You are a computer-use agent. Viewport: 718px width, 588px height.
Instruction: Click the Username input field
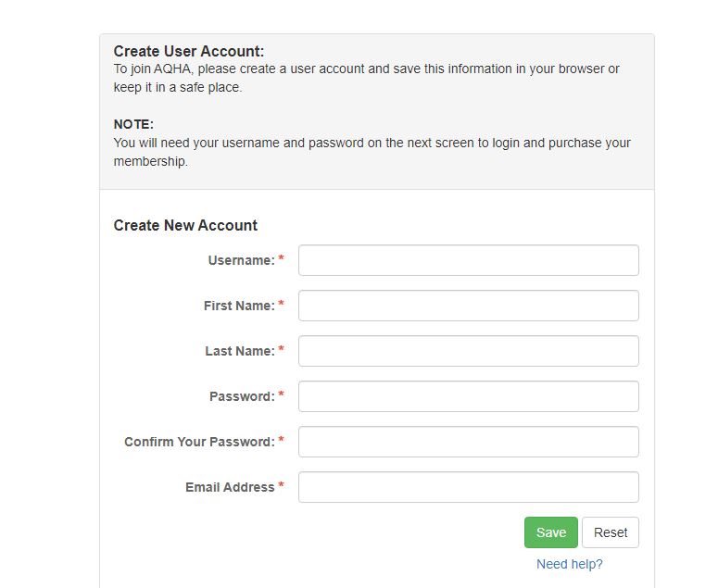click(x=468, y=260)
